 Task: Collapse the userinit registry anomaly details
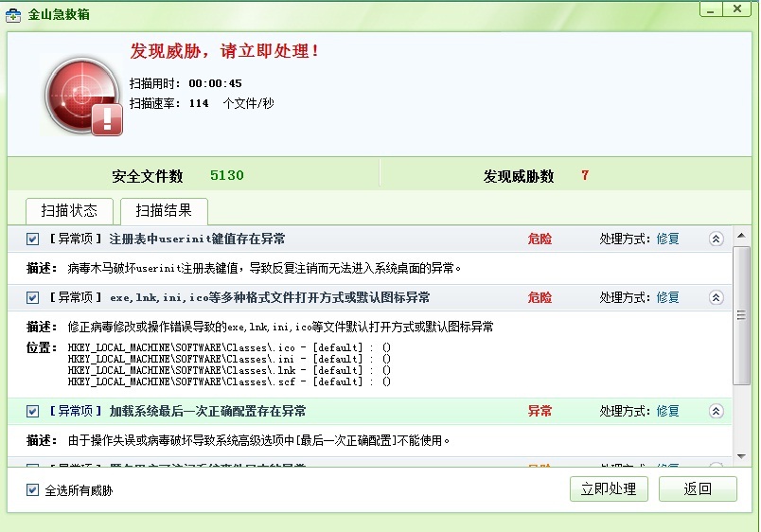point(716,239)
